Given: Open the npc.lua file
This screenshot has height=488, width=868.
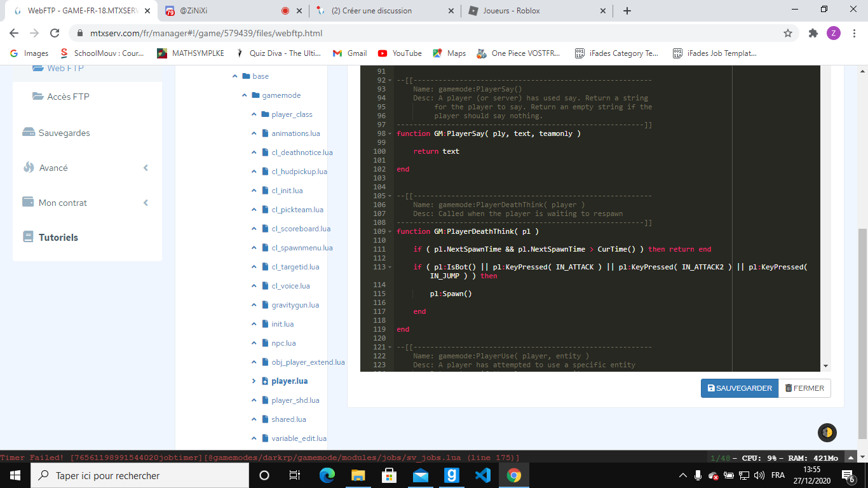Looking at the screenshot, I should point(283,343).
